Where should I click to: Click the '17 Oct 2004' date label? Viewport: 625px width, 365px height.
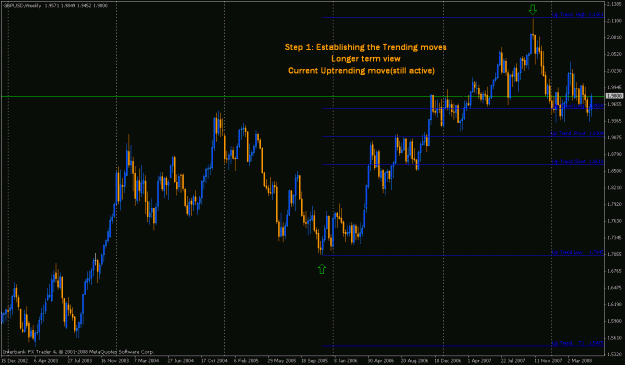[214, 360]
